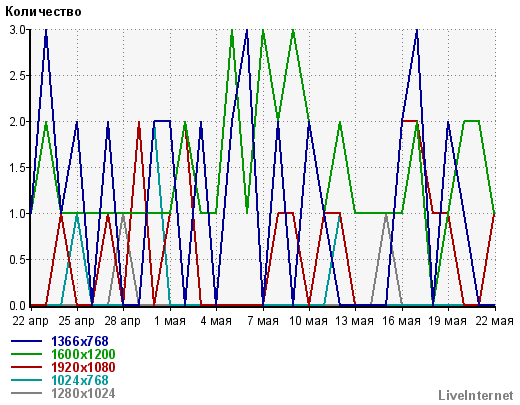Click the 10 мая date label
Screen dimensions: 520x405
point(308,321)
